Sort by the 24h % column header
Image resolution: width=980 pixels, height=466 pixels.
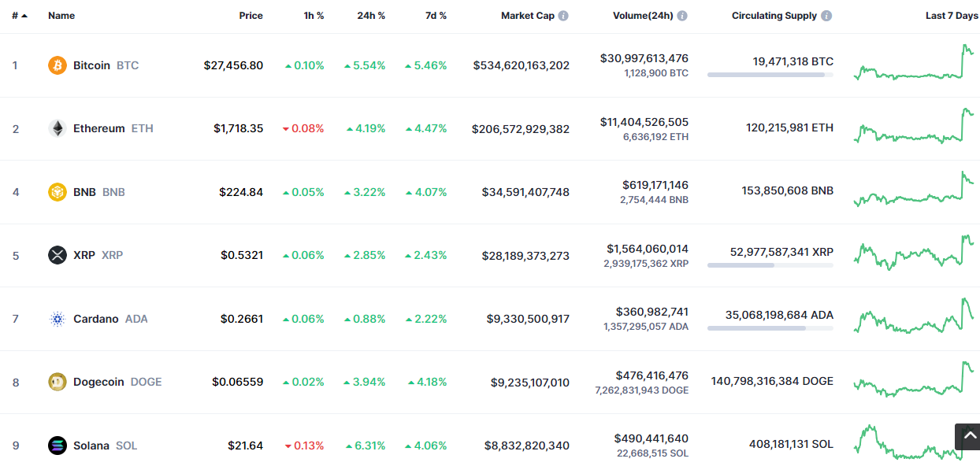[370, 16]
